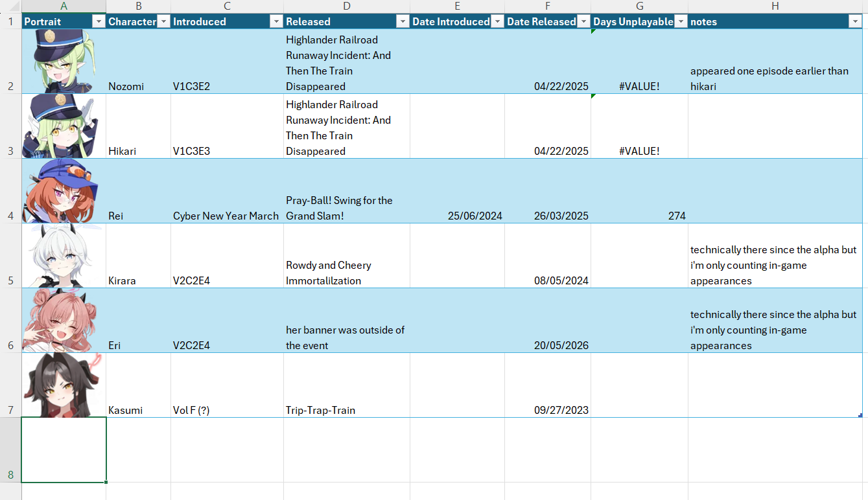The width and height of the screenshot is (868, 500).
Task: Select row 5 using its row number
Action: click(x=10, y=256)
